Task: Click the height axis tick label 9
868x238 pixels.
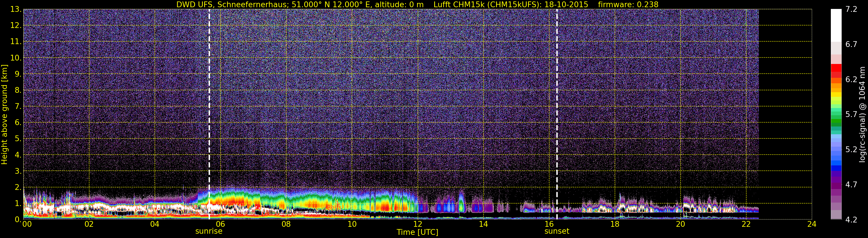Action: pos(18,74)
